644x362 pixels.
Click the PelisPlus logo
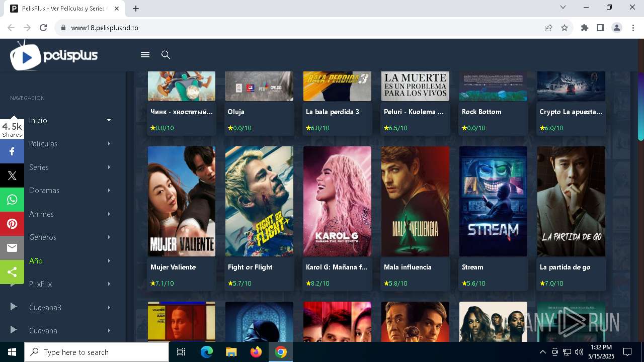tap(54, 56)
